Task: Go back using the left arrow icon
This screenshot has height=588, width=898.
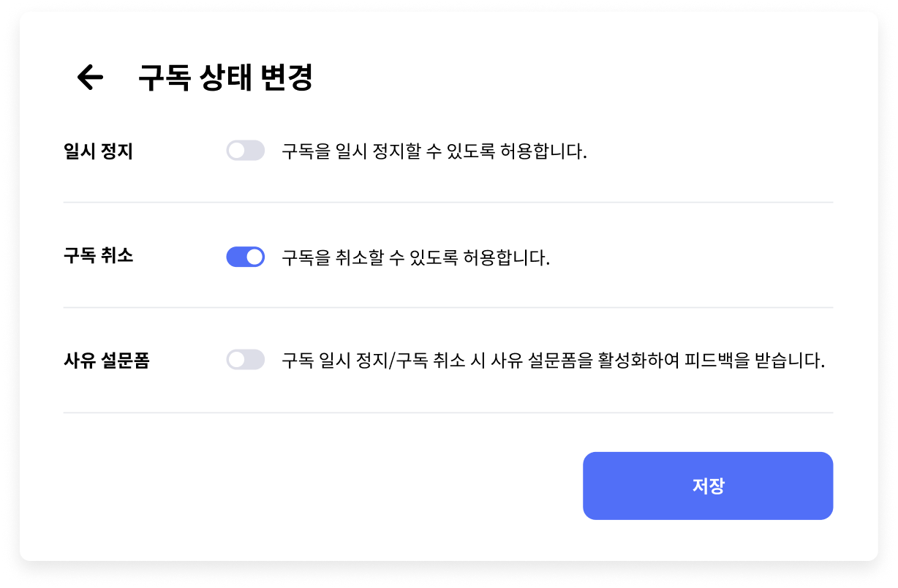Action: (90, 77)
